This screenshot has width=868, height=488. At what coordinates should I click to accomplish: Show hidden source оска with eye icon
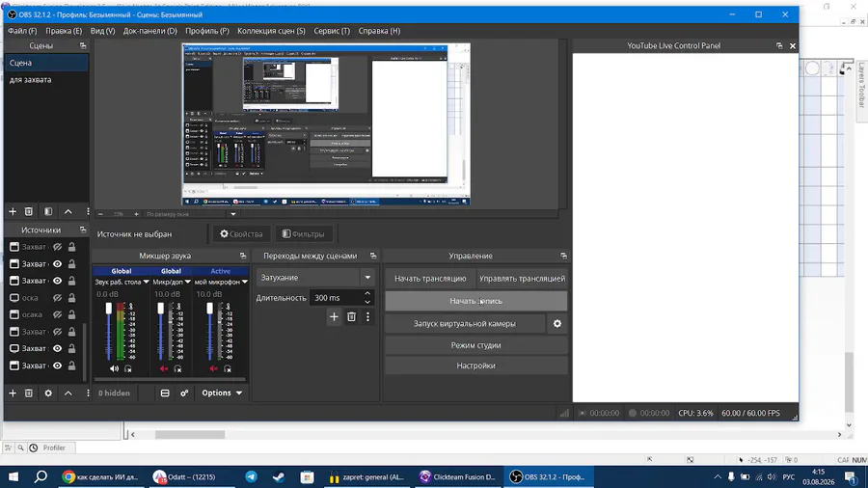[57, 298]
